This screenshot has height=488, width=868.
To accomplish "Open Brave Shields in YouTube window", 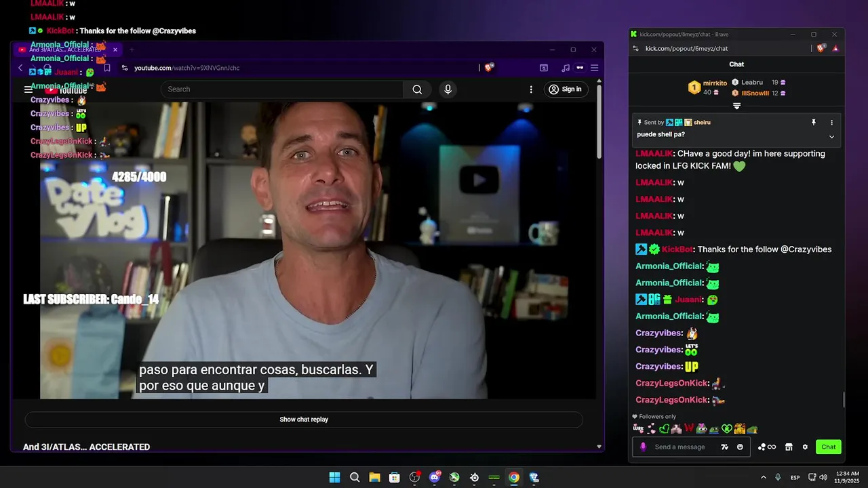I will (x=489, y=68).
